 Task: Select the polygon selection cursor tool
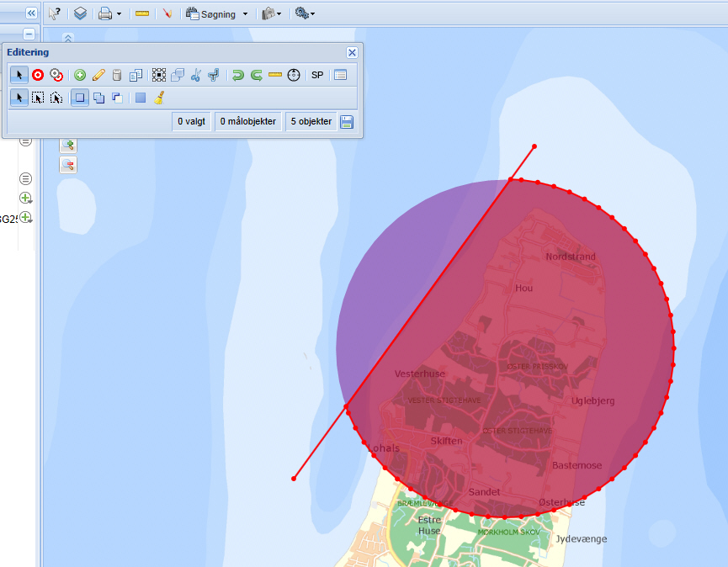[x=56, y=98]
